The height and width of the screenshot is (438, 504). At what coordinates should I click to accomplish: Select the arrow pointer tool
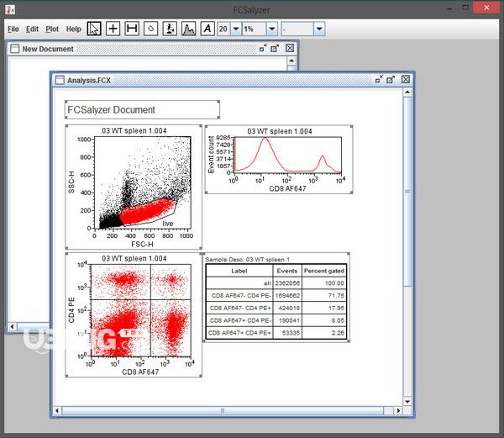click(94, 29)
